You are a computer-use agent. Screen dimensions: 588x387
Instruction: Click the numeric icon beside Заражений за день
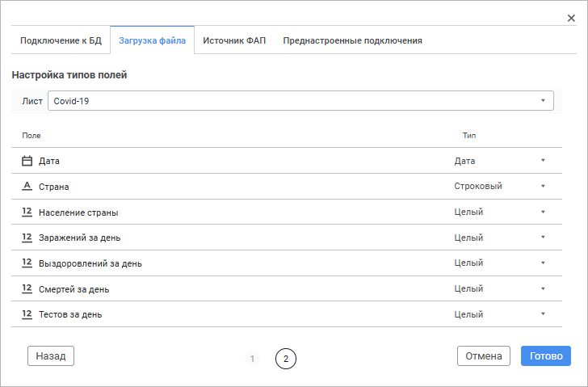tap(27, 238)
